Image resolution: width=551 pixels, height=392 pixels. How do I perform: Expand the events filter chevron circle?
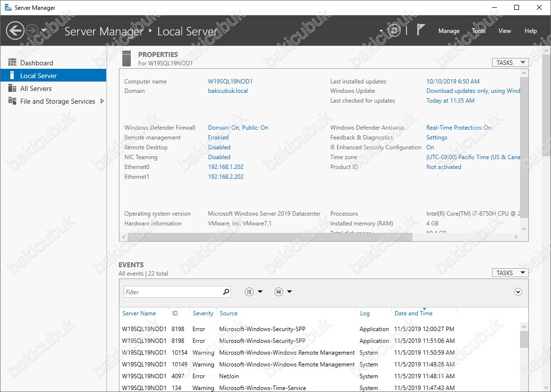pos(518,292)
